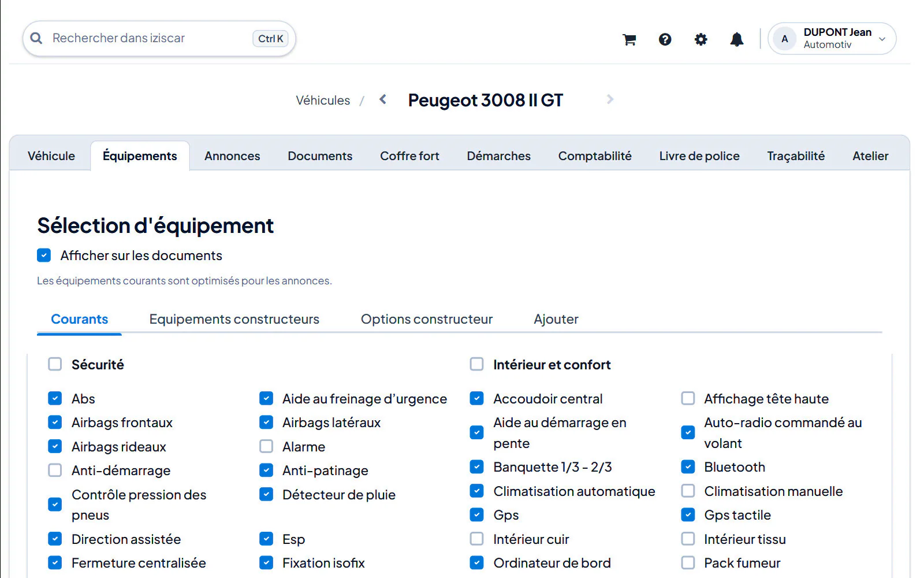Go to next vehicle with right chevron
Screen dimensions: 924x578
610,99
